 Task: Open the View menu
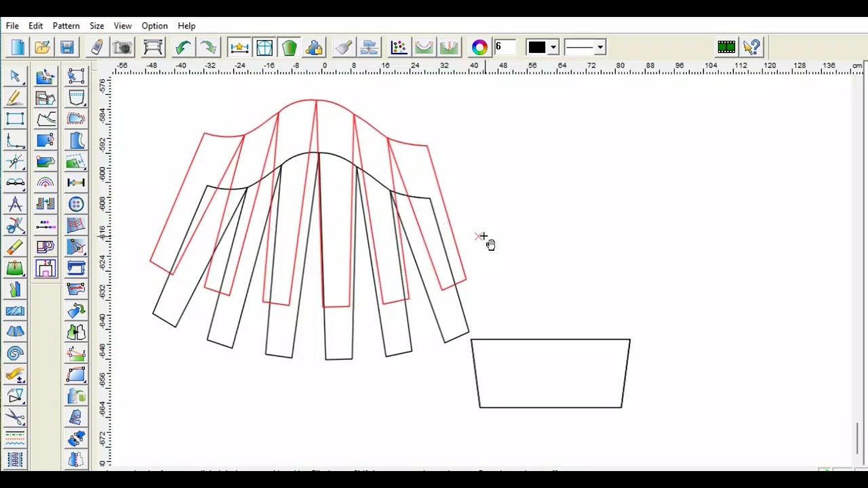123,26
